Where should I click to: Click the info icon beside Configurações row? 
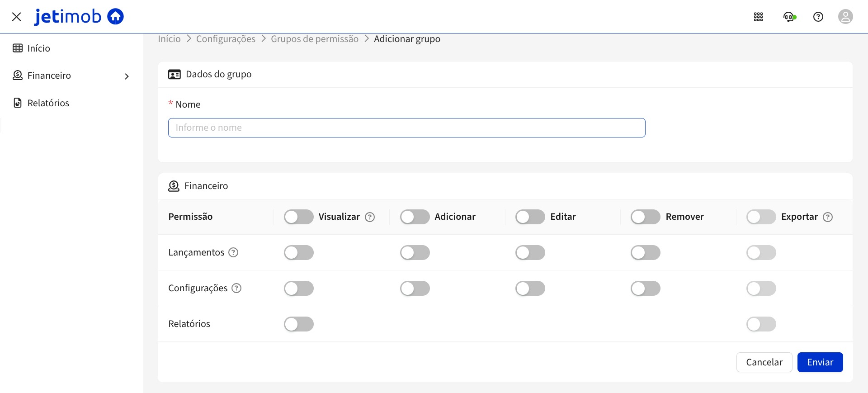tap(236, 288)
